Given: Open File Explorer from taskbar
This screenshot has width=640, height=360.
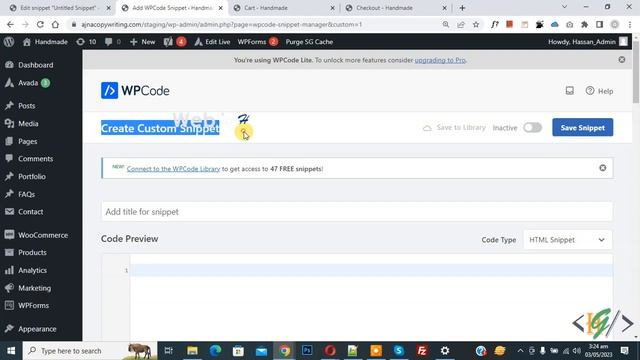Looking at the screenshot, I should tap(192, 351).
